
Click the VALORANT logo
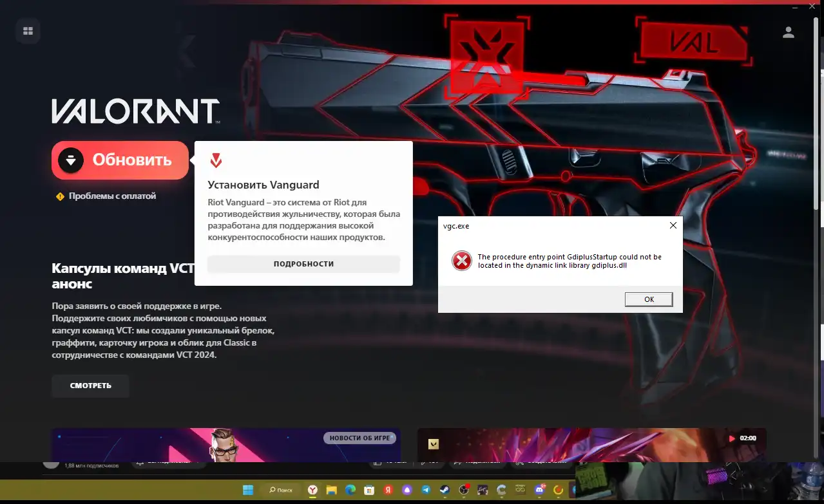(136, 111)
